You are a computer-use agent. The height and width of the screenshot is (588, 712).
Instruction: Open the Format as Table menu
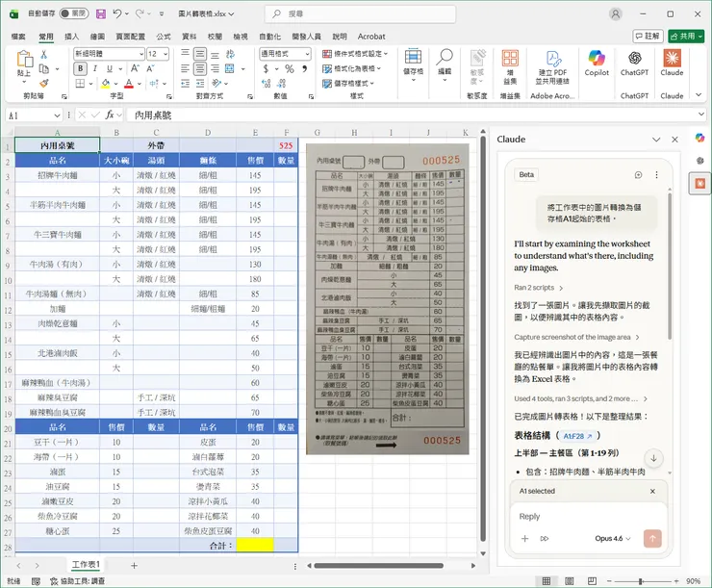pos(351,68)
